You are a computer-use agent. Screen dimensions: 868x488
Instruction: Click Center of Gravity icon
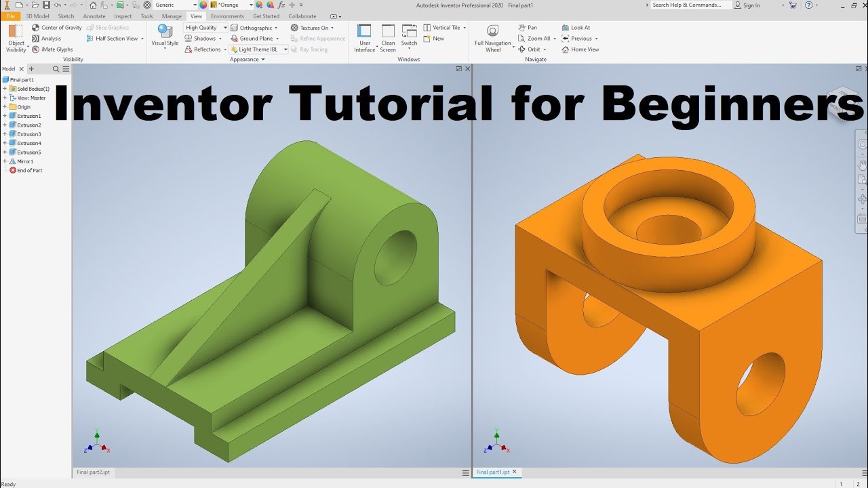[x=36, y=28]
